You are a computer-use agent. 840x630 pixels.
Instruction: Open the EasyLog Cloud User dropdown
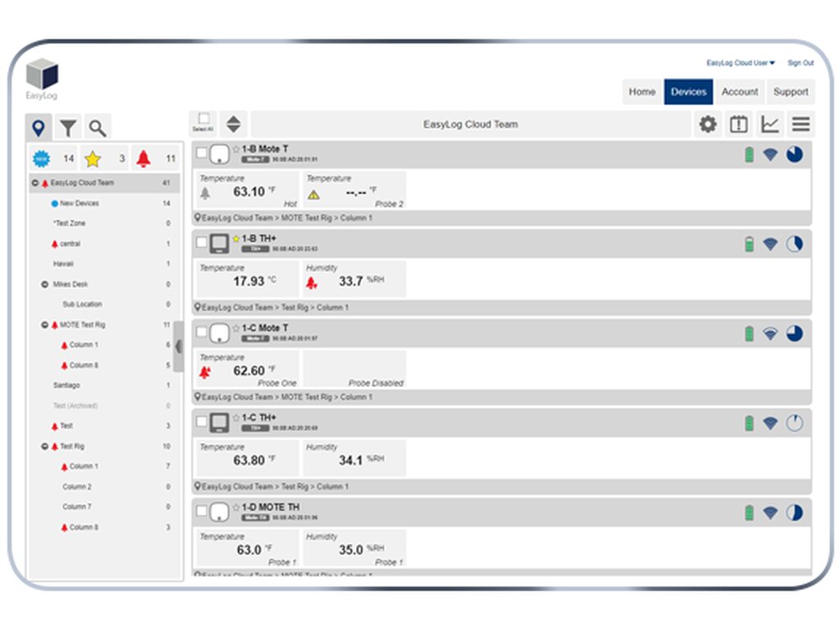[x=741, y=62]
